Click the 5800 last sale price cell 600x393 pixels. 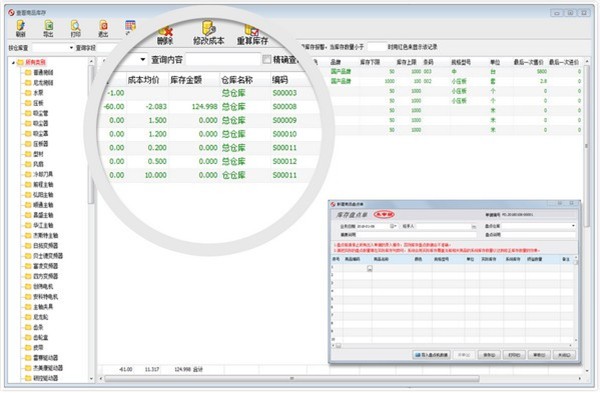coord(541,72)
